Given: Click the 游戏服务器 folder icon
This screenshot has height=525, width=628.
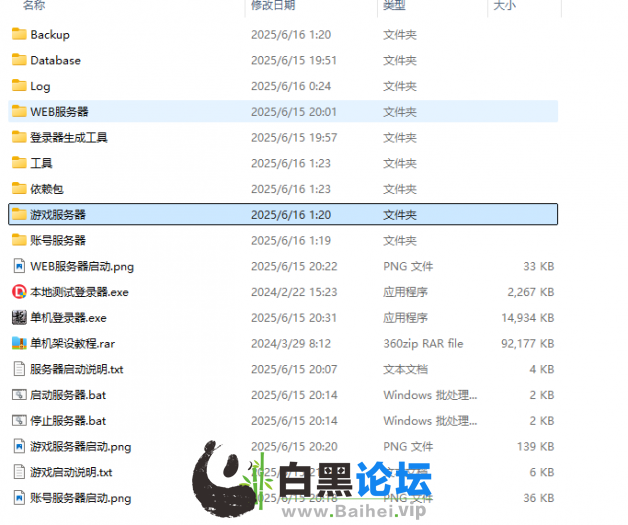Looking at the screenshot, I should [19, 214].
